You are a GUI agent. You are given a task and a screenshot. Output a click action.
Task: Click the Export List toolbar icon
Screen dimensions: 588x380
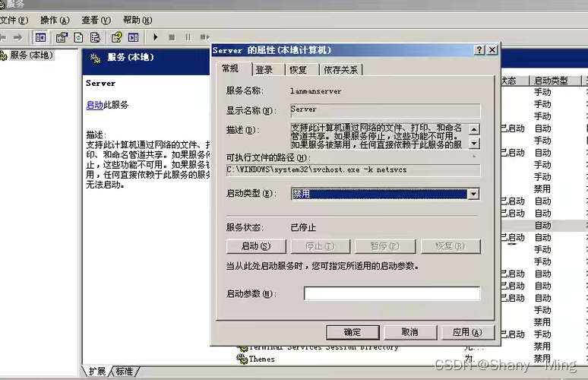[x=95, y=37]
